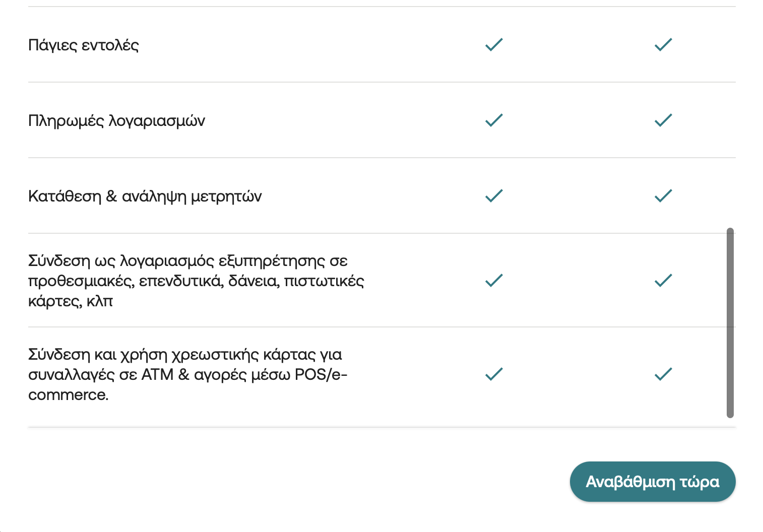Viewport: 763px width, 532px height.
Task: Select the Πάγιες εντολές feature label
Action: [84, 45]
